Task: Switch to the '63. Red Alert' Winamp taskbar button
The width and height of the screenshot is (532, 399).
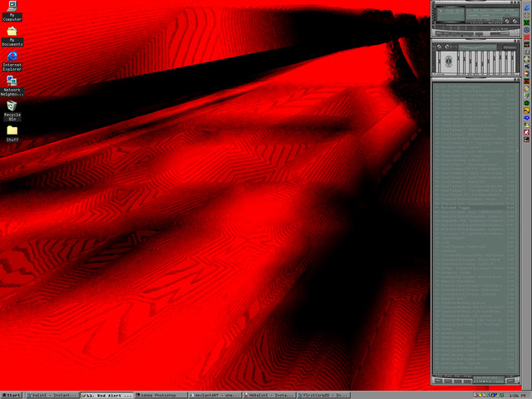Action: pyautogui.click(x=106, y=396)
